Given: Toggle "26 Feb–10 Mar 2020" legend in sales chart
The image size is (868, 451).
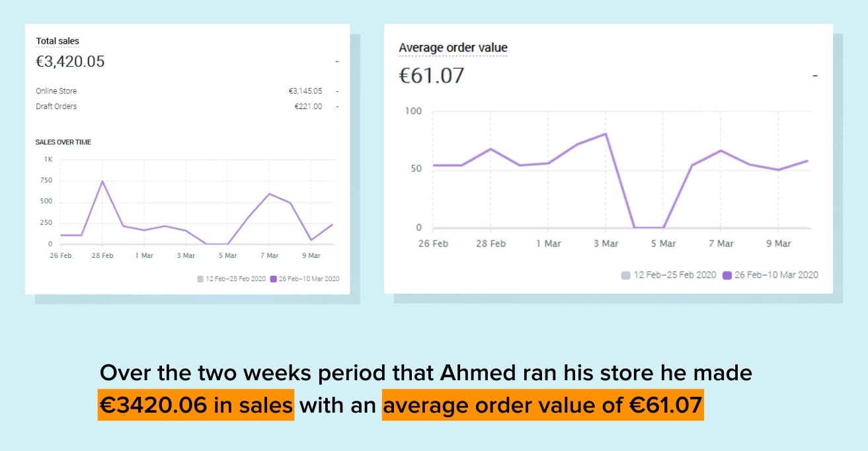Looking at the screenshot, I should coord(309,279).
